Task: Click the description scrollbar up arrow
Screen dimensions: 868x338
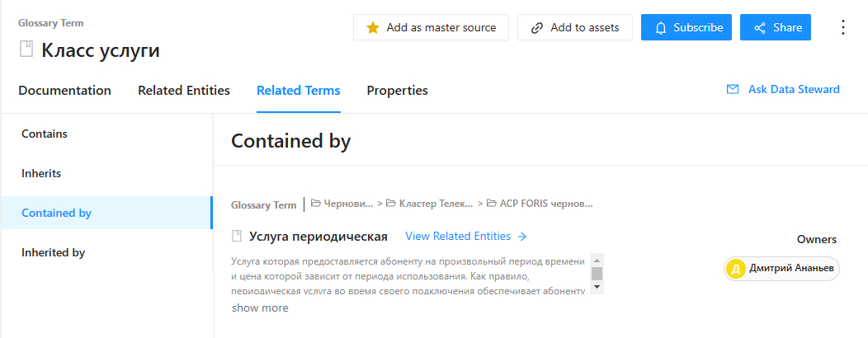Action: pos(597,260)
